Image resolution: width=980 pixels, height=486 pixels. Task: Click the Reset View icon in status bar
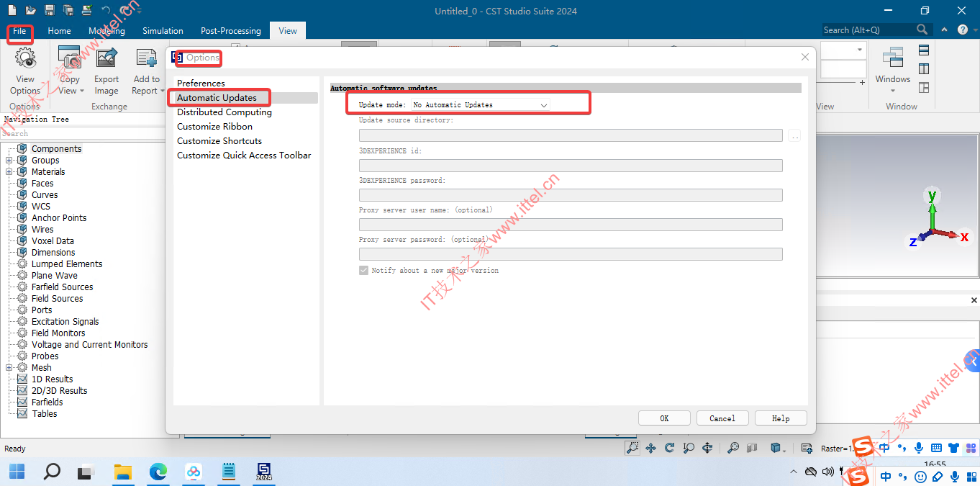[x=732, y=448]
